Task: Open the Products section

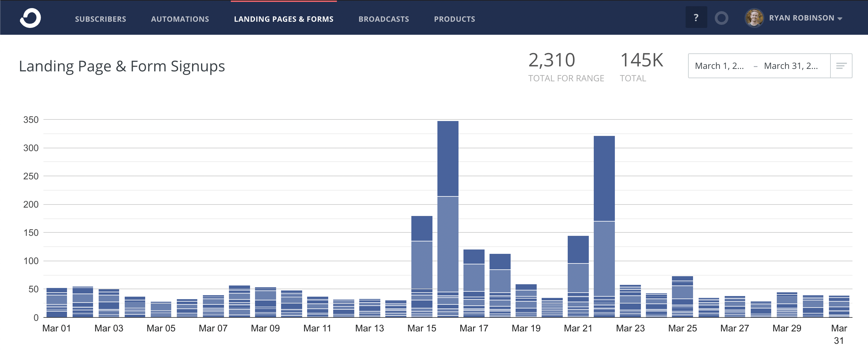Action: pyautogui.click(x=454, y=19)
